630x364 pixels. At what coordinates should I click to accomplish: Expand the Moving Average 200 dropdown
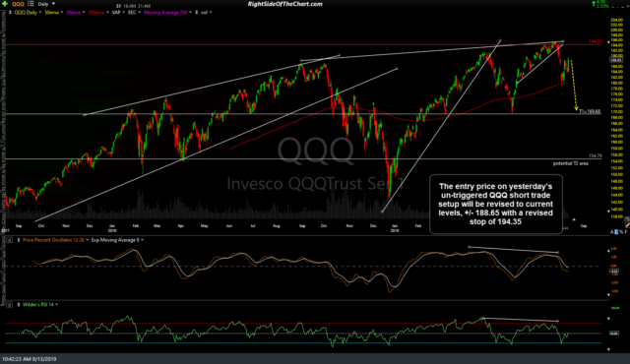(190, 13)
